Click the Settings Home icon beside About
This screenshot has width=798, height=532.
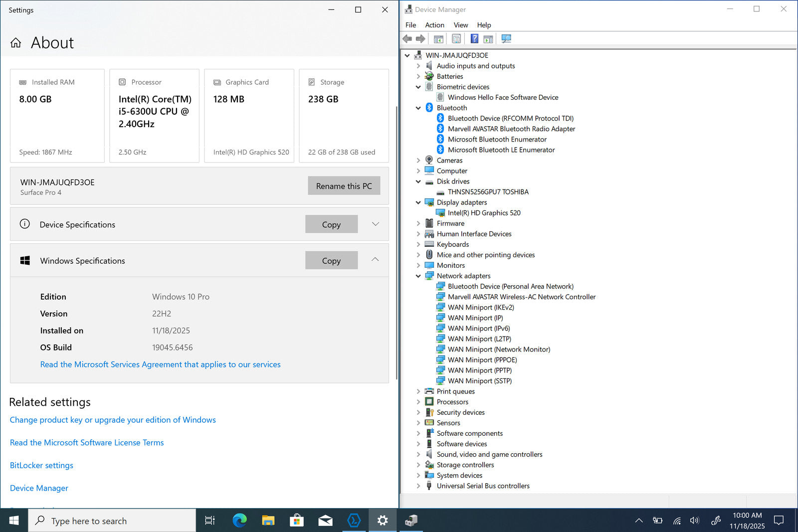pyautogui.click(x=16, y=43)
